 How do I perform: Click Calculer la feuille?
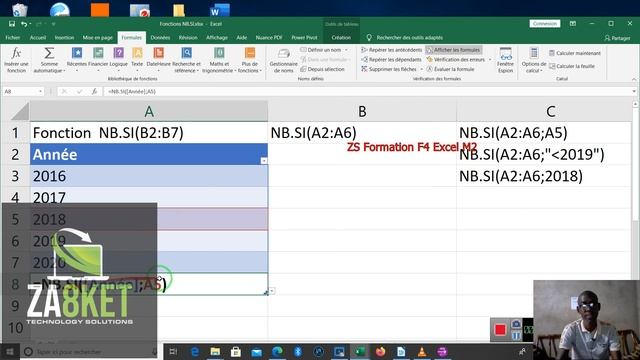click(572, 66)
